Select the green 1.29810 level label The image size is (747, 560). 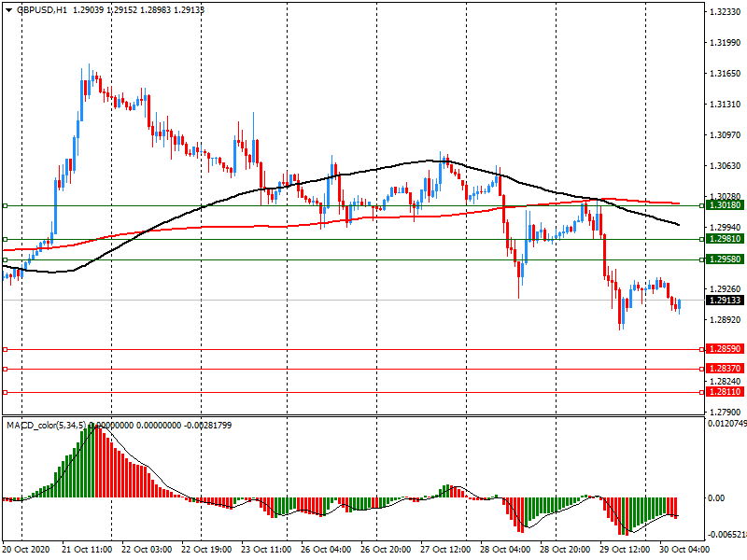[726, 239]
